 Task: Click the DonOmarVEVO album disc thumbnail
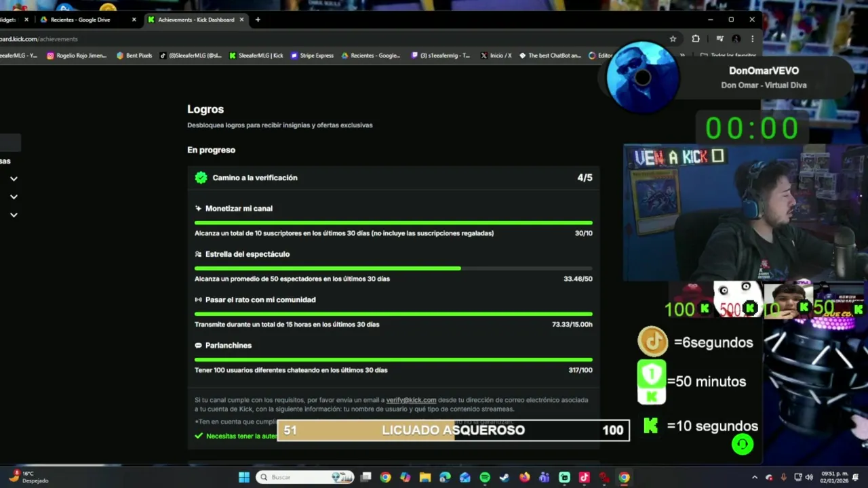642,77
